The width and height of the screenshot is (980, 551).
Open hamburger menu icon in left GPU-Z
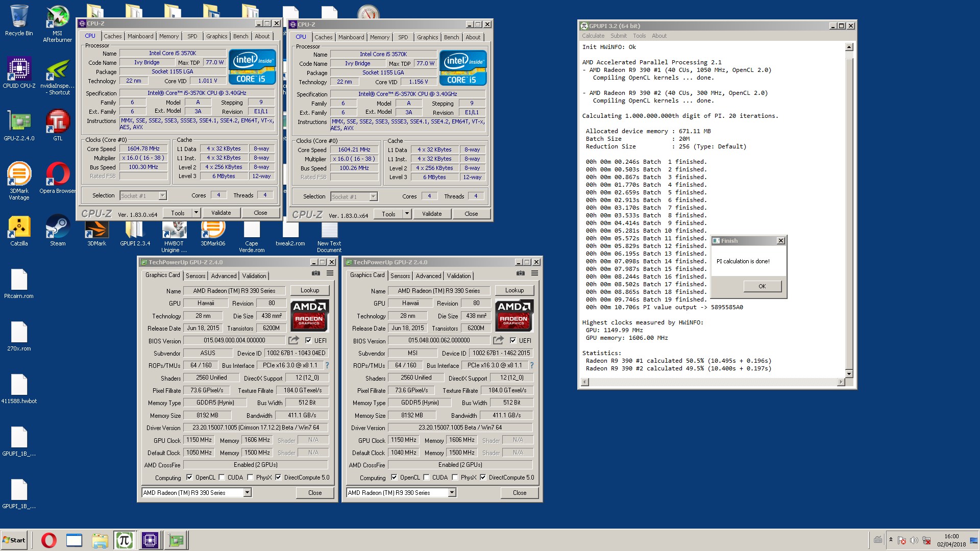pyautogui.click(x=330, y=273)
